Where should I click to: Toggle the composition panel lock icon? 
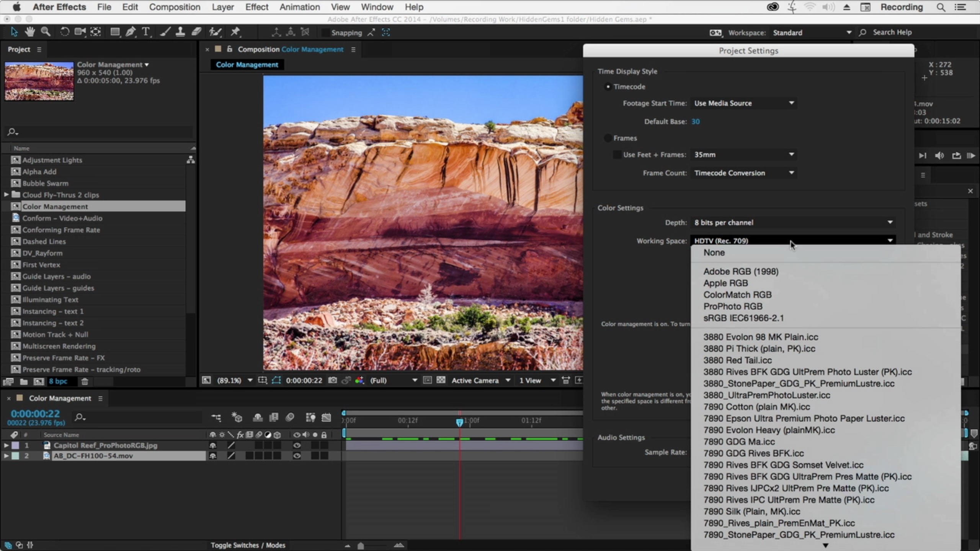point(229,49)
